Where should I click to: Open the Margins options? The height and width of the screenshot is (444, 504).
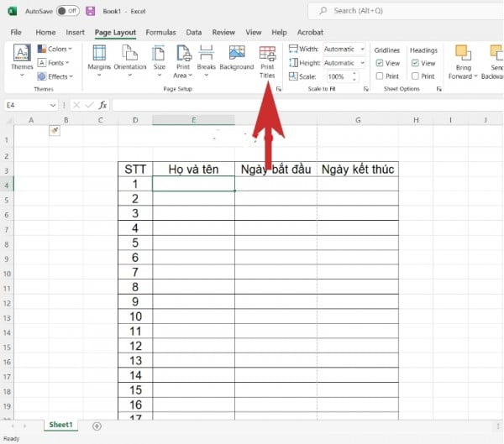[99, 61]
